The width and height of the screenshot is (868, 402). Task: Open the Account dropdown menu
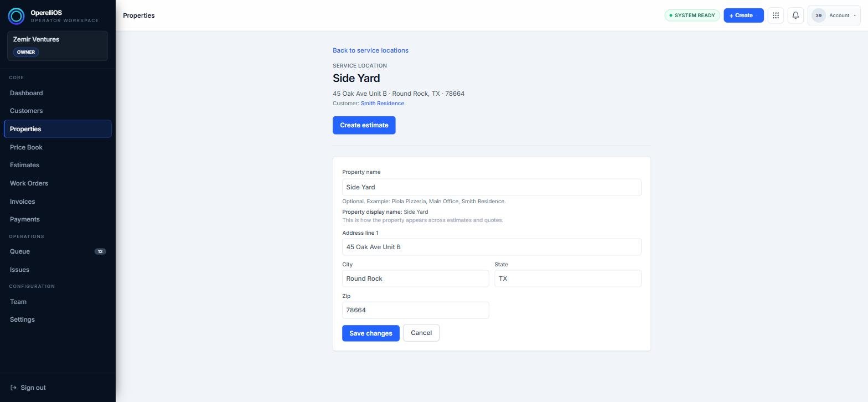tap(834, 16)
